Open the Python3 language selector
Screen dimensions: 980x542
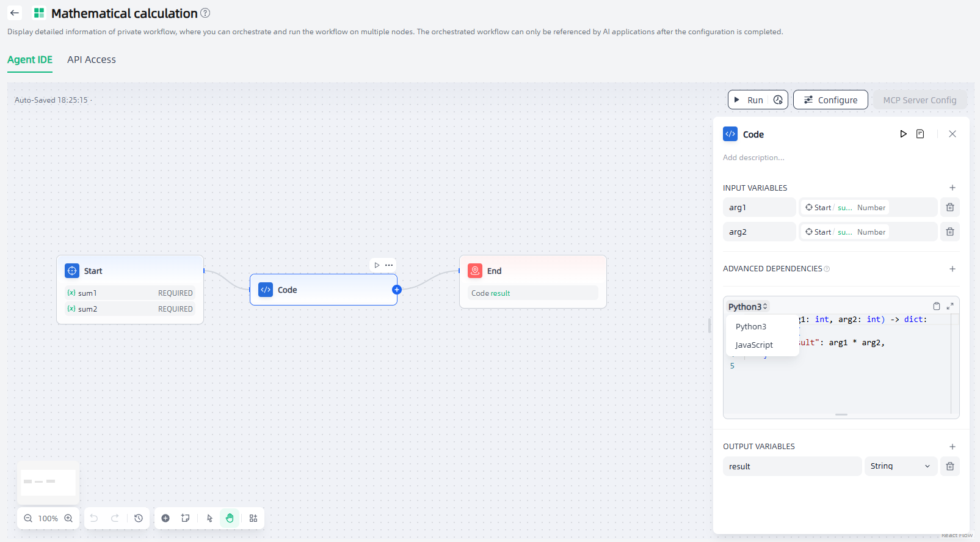(x=747, y=307)
